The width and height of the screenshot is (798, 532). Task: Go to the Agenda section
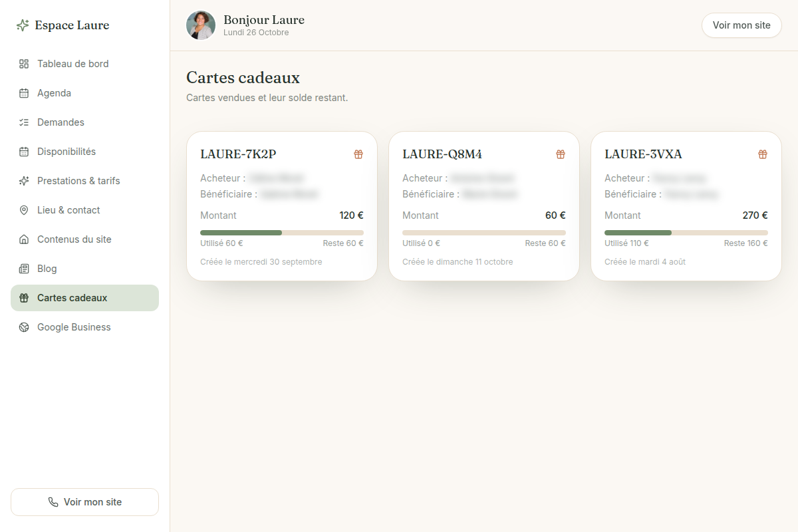pos(84,93)
